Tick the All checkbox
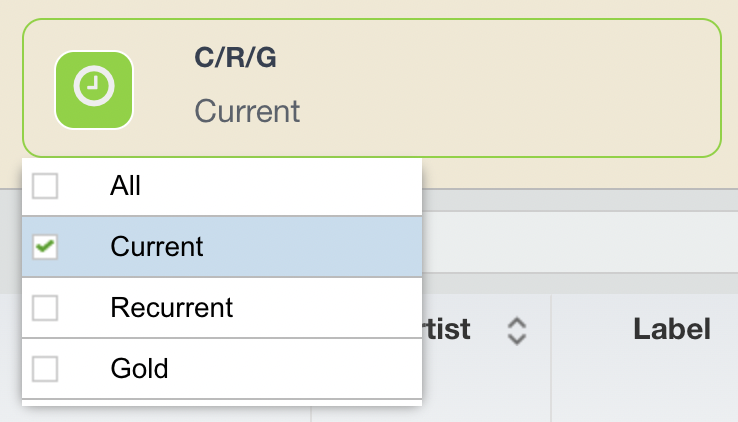 tap(45, 186)
